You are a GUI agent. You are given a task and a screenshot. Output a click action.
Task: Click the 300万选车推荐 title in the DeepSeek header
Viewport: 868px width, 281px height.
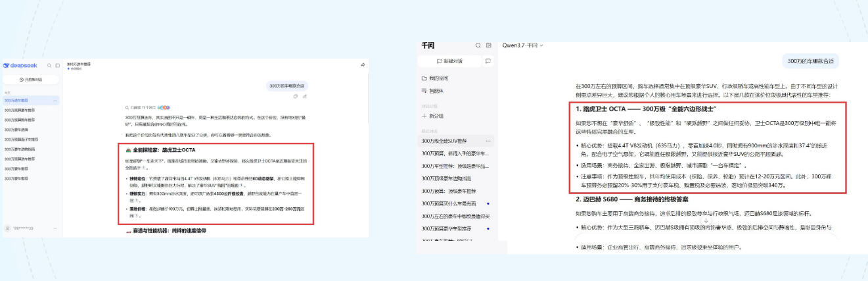tap(79, 64)
